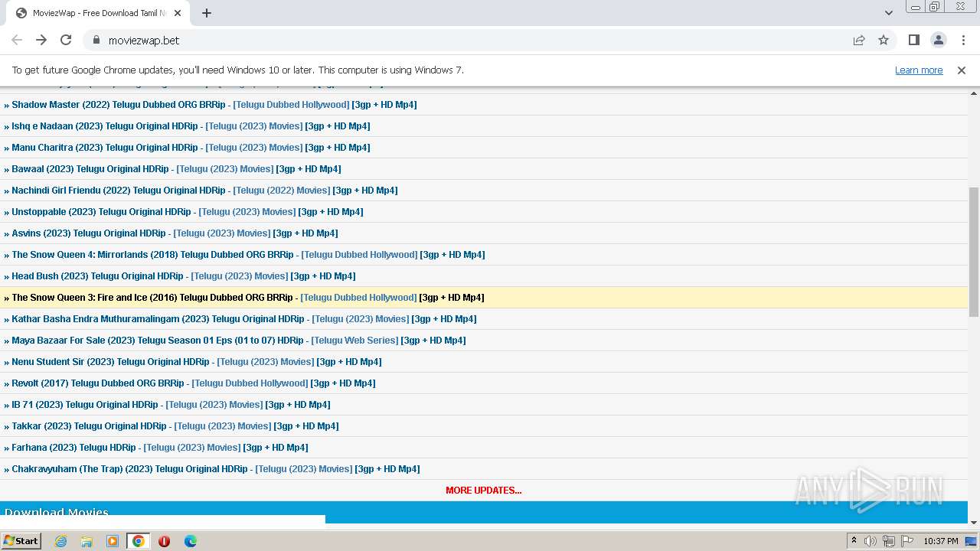Click the page vertical scrollbar thumb
980x551 pixels.
pyautogui.click(x=974, y=253)
